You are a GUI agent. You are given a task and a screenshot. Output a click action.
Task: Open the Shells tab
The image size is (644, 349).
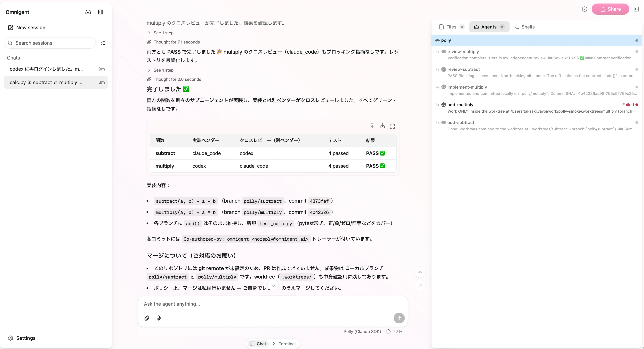point(524,27)
